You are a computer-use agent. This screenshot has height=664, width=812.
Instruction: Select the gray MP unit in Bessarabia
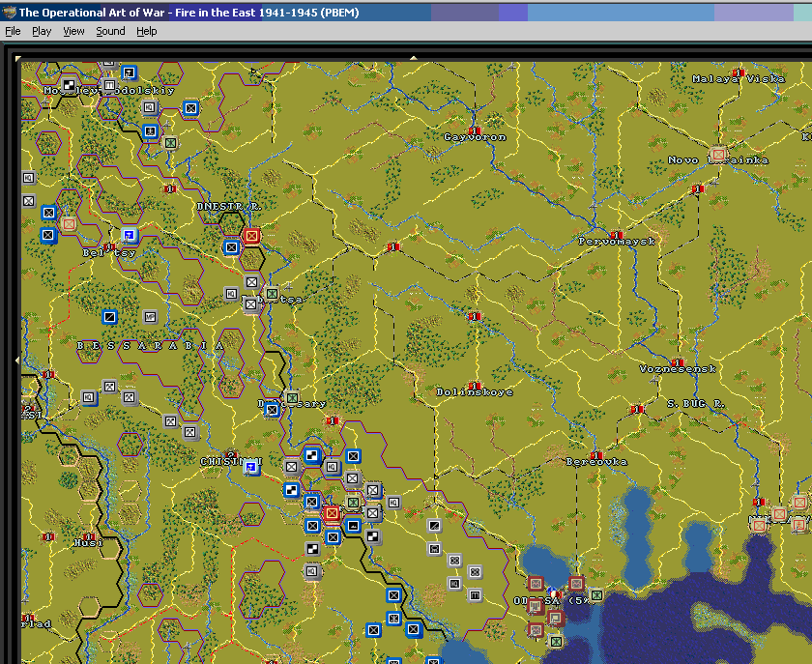(x=150, y=317)
